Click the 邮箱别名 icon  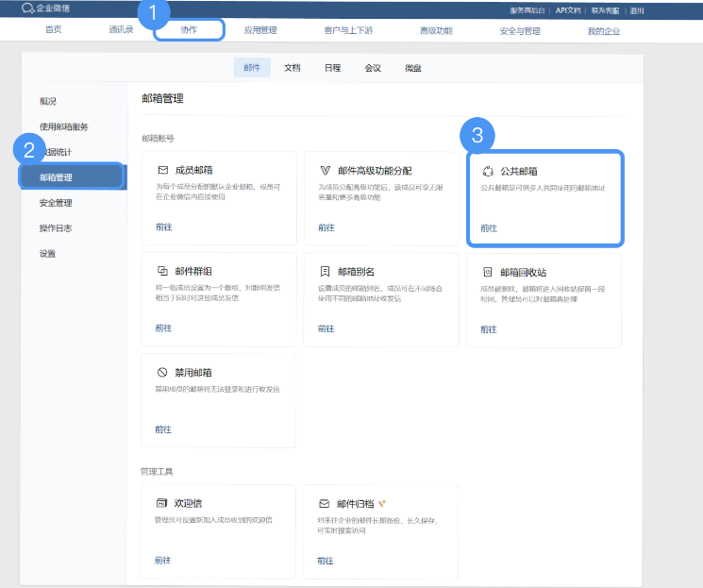click(x=325, y=271)
